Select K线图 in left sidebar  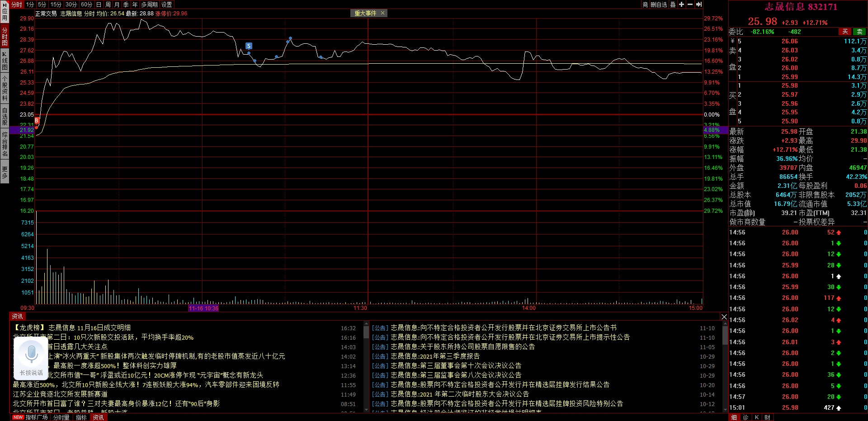click(x=5, y=61)
